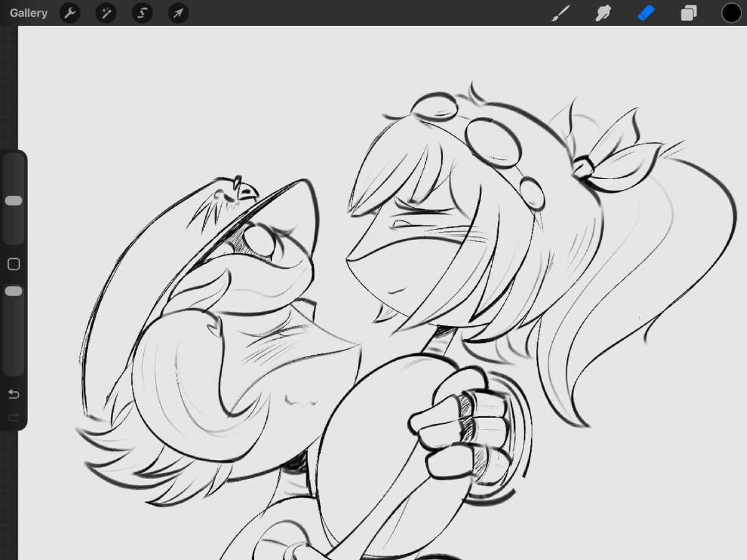This screenshot has width=747, height=560.
Task: Select the Eraser tool
Action: (x=646, y=13)
